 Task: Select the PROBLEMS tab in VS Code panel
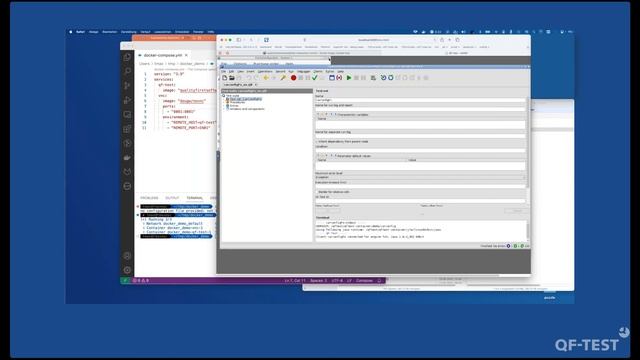(149, 198)
